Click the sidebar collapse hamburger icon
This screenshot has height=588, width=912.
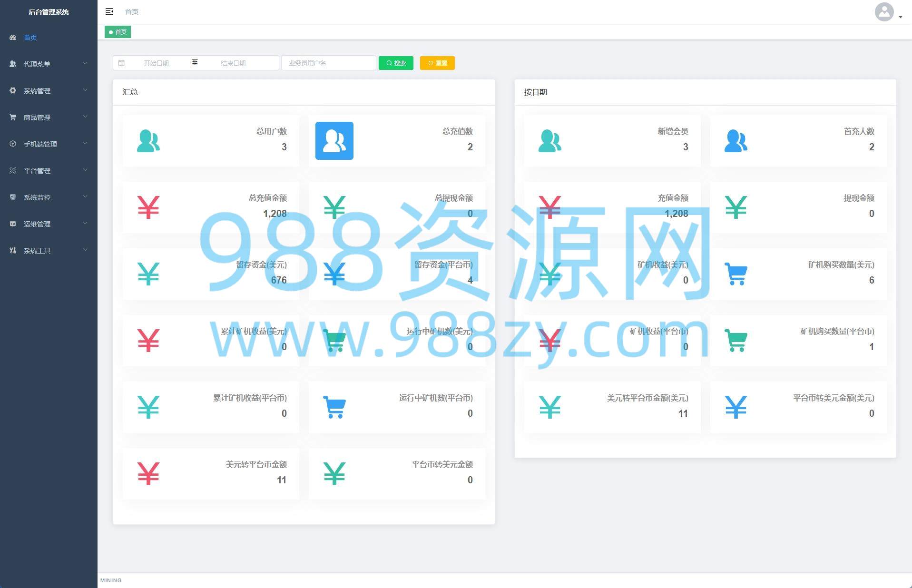click(x=109, y=11)
